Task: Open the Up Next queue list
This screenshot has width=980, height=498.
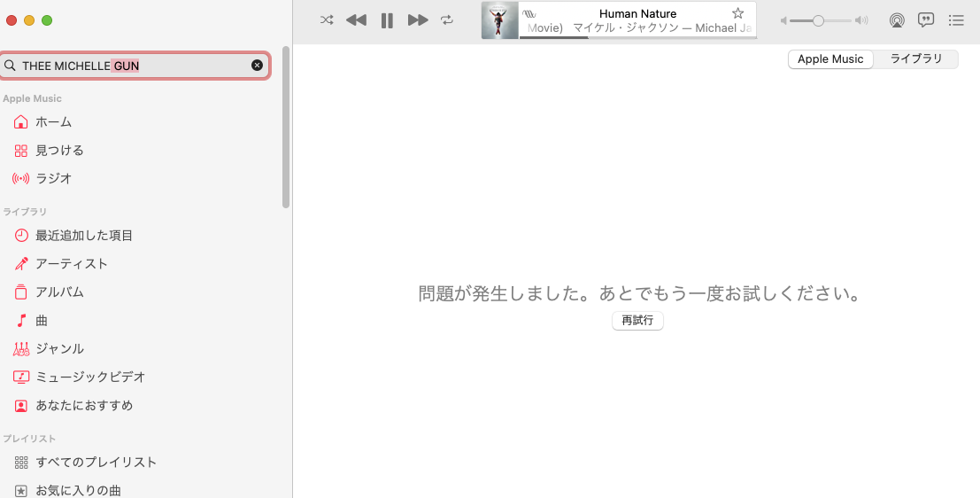Action: point(956,20)
